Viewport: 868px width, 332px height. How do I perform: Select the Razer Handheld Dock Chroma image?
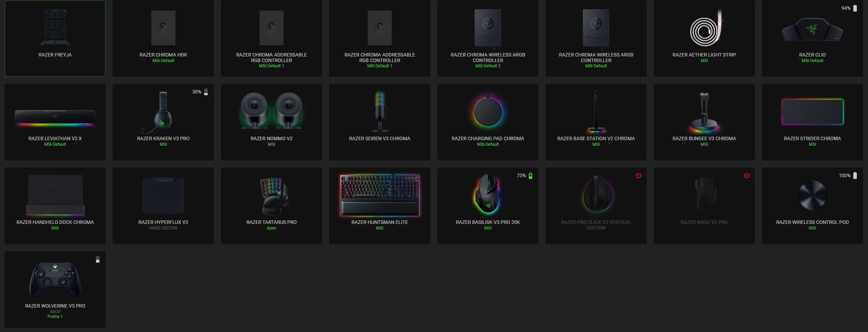click(55, 195)
